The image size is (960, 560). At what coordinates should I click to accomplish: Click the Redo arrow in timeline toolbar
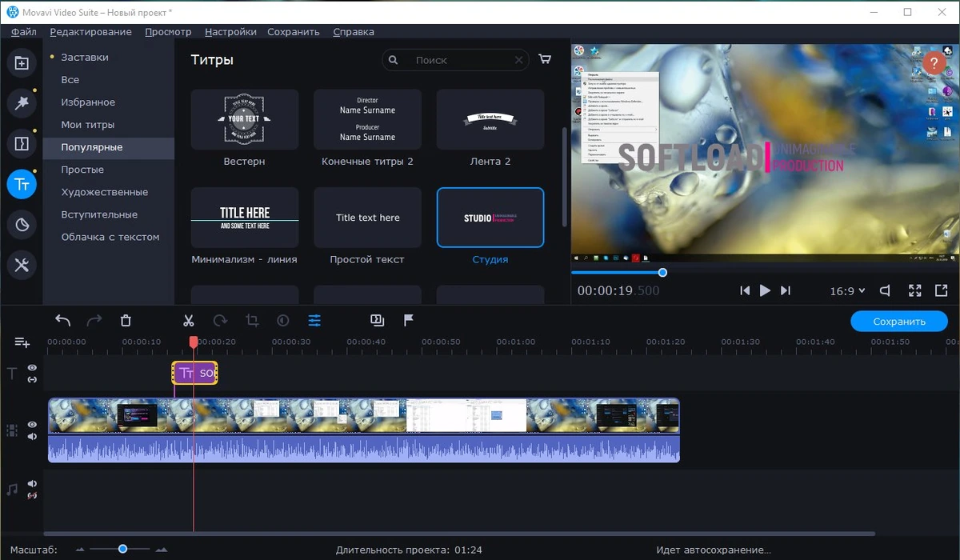[94, 321]
